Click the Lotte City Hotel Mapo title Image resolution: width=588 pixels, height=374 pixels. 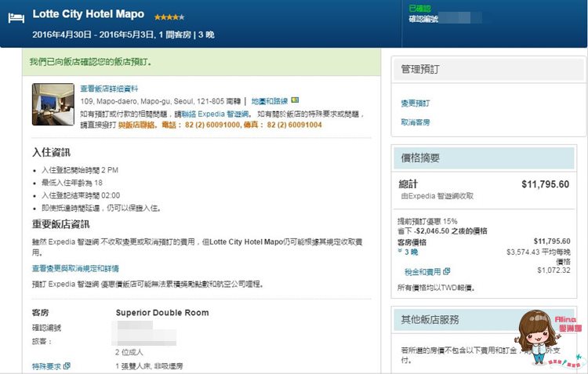[x=88, y=14]
